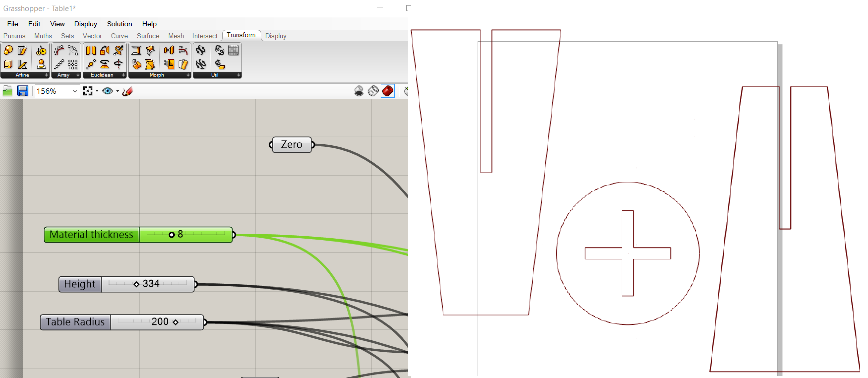Open the Solution menu
The image size is (868, 378).
point(119,24)
